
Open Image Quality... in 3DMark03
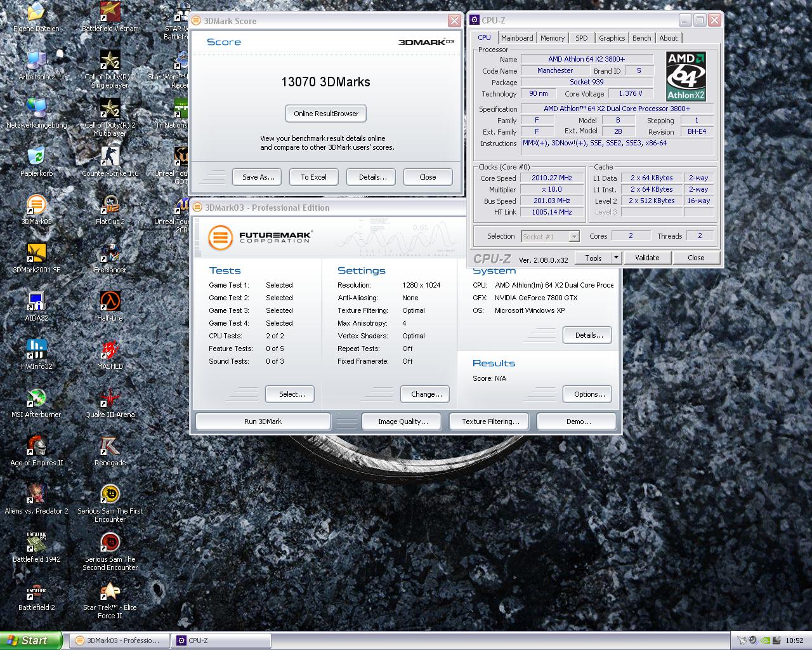[403, 421]
